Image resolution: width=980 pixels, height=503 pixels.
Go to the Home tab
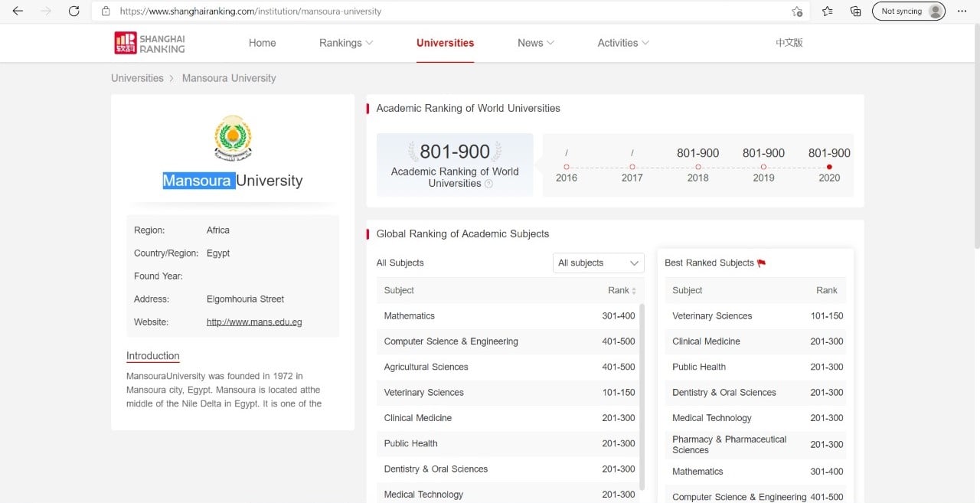[262, 43]
